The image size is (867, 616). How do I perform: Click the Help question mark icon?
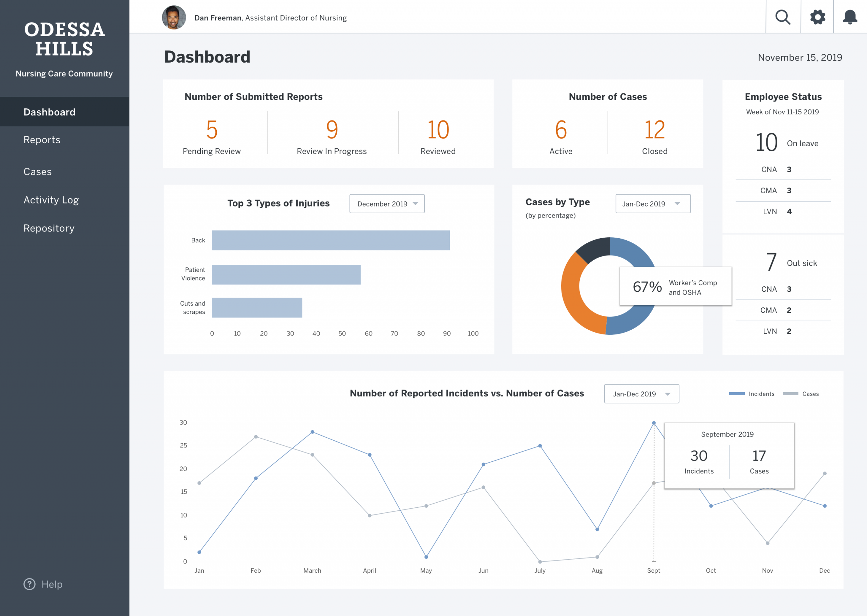pos(29,584)
